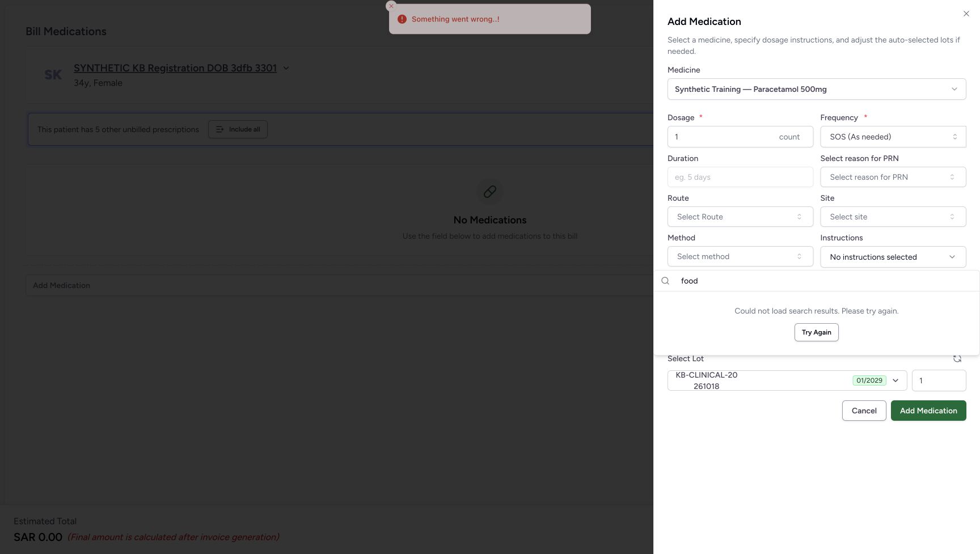
Task: Open the Instructions dropdown
Action: coord(893,257)
